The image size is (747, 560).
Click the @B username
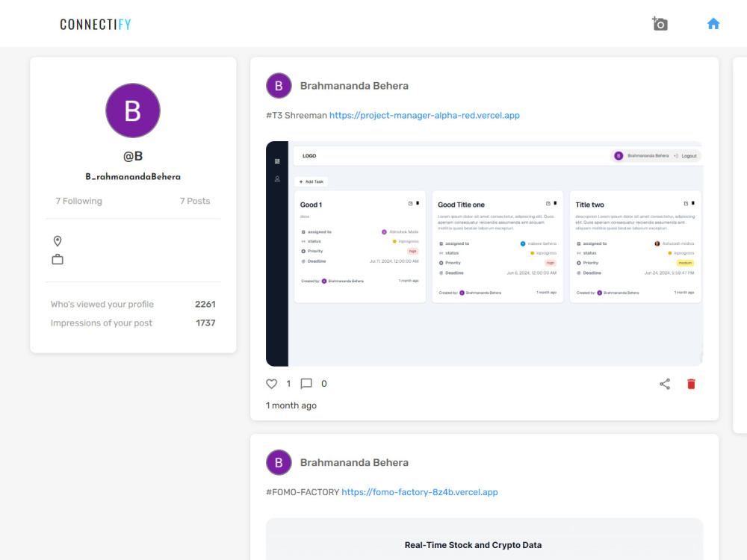[x=133, y=156]
